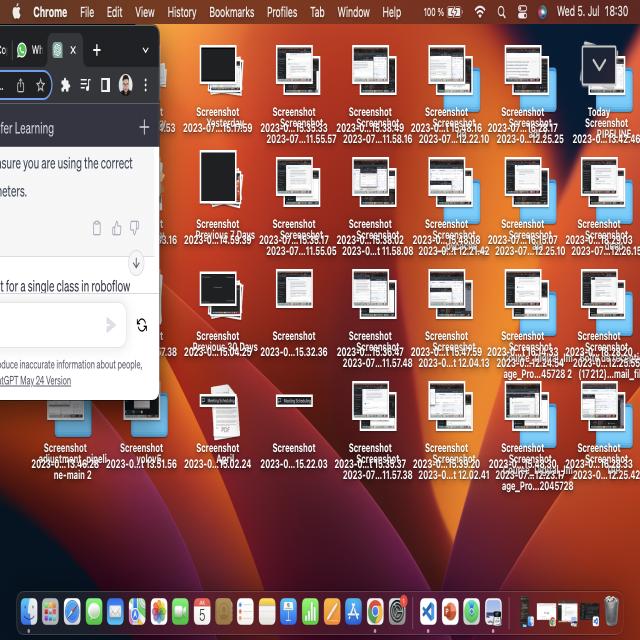The width and height of the screenshot is (640, 640).
Task: Open the Chrome three-dot menu
Action: [x=146, y=85]
